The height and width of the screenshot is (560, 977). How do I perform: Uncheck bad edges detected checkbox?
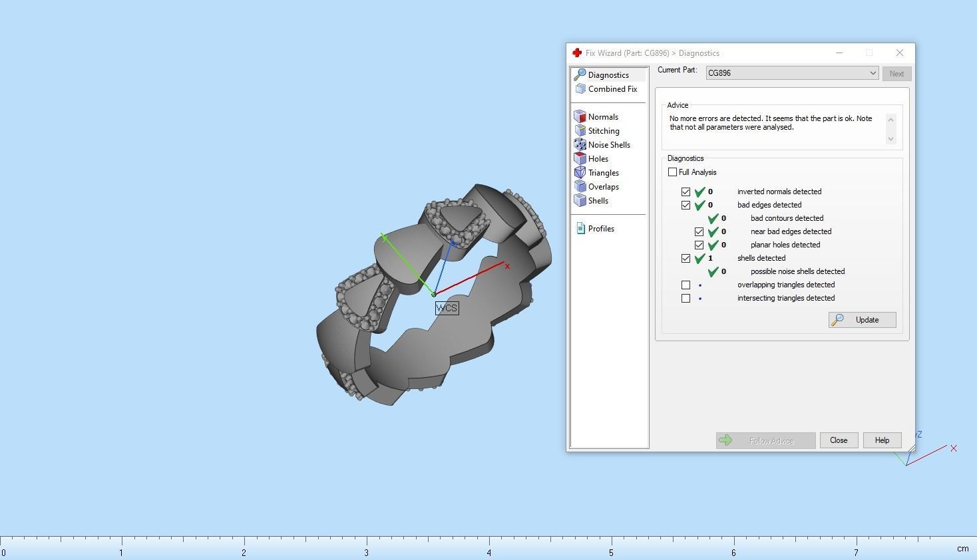click(x=685, y=205)
